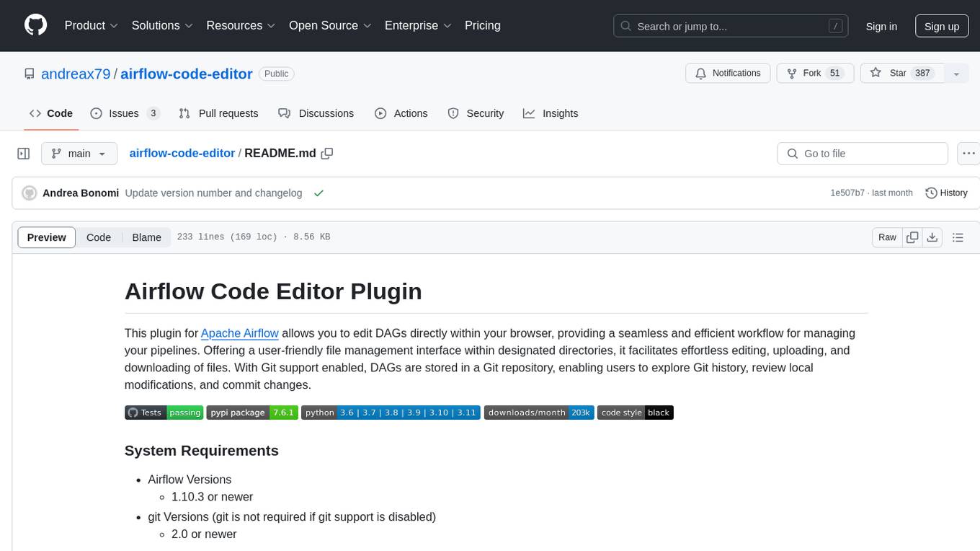The height and width of the screenshot is (551, 980).
Task: Open the airflow-code-editor repository link
Action: 187,74
